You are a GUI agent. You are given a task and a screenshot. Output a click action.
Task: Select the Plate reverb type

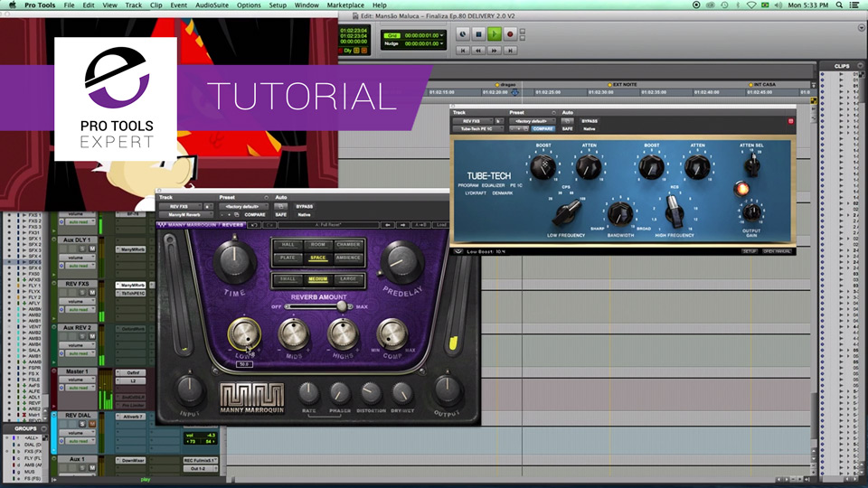(x=288, y=258)
